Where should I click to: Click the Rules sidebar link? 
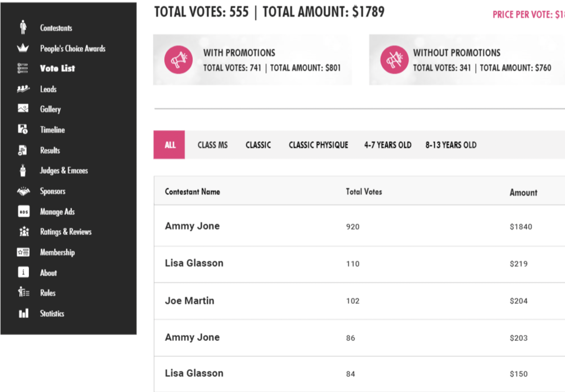point(48,293)
